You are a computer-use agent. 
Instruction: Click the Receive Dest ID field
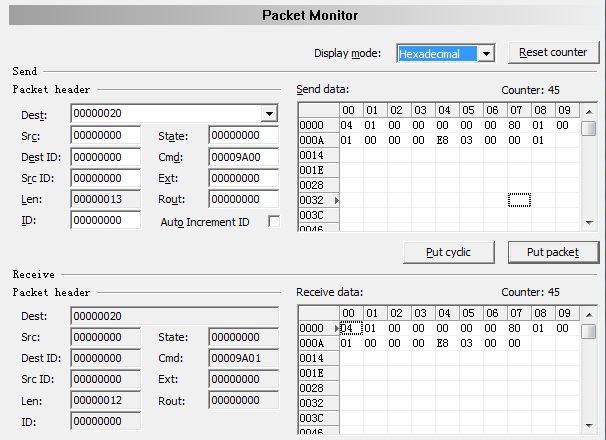(106, 358)
